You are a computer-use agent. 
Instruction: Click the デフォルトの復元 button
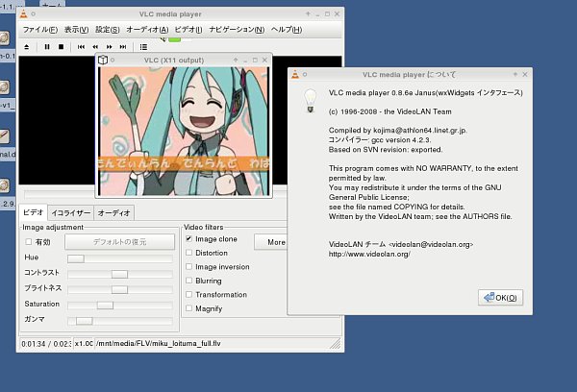click(119, 242)
